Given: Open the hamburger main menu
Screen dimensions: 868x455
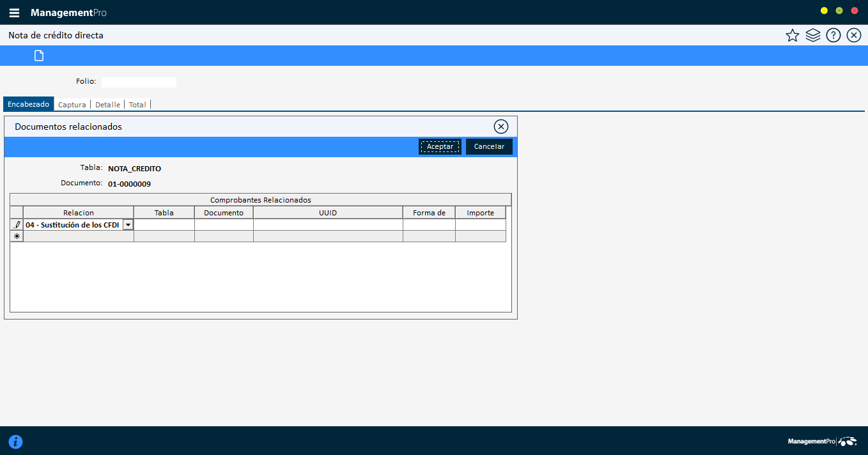Looking at the screenshot, I should tap(14, 13).
